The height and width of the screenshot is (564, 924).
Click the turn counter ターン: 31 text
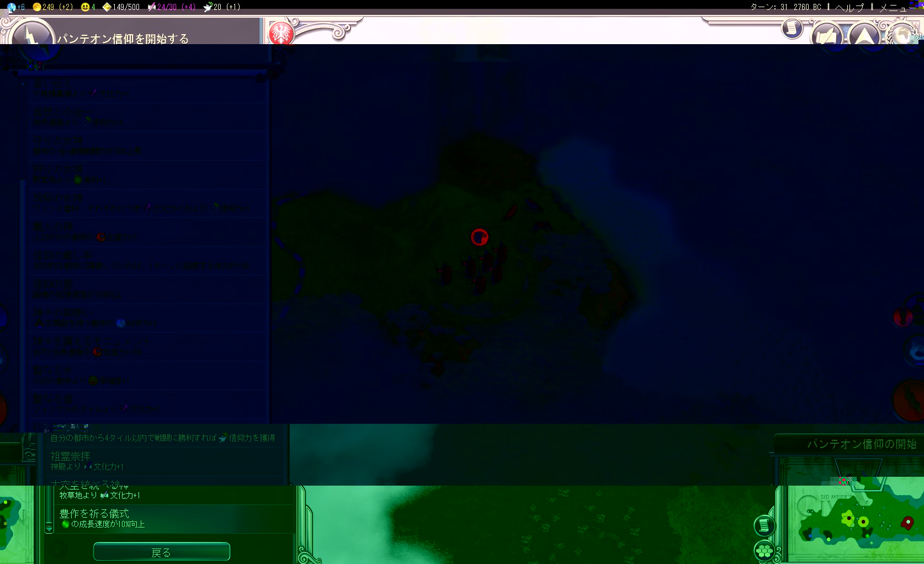pyautogui.click(x=768, y=7)
